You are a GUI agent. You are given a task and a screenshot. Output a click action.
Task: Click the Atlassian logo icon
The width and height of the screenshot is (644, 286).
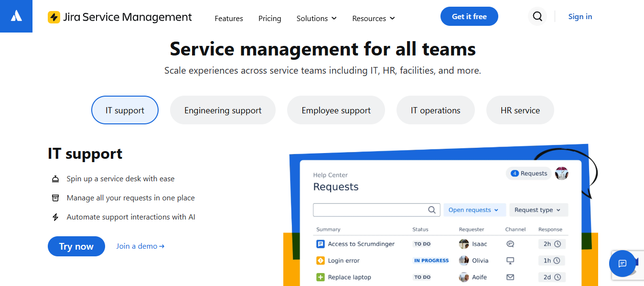[16, 16]
